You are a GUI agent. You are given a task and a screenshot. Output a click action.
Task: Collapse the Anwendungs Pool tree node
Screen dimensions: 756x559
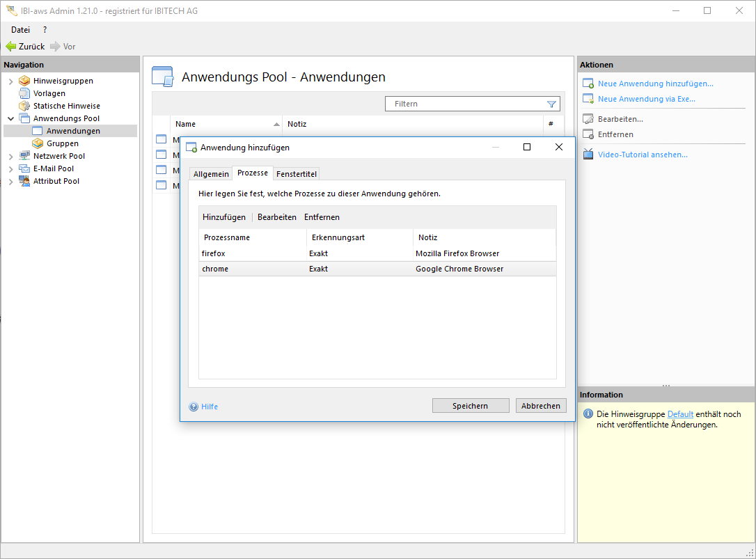tap(10, 119)
